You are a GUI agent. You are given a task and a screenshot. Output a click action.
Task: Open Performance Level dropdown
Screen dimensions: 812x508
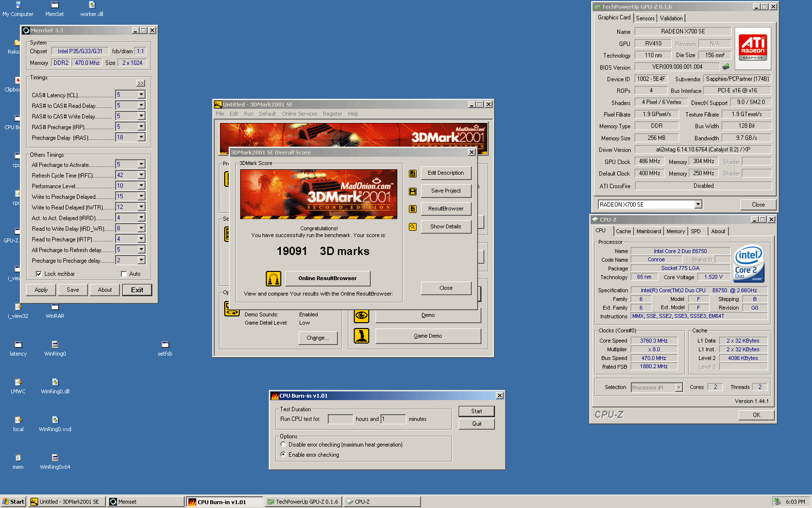[x=141, y=186]
